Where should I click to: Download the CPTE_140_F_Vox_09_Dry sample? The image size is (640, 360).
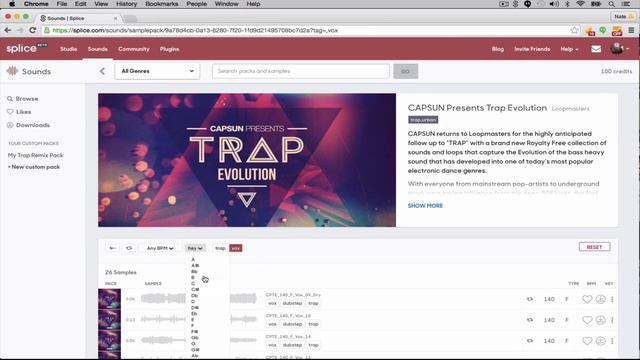tap(600, 299)
